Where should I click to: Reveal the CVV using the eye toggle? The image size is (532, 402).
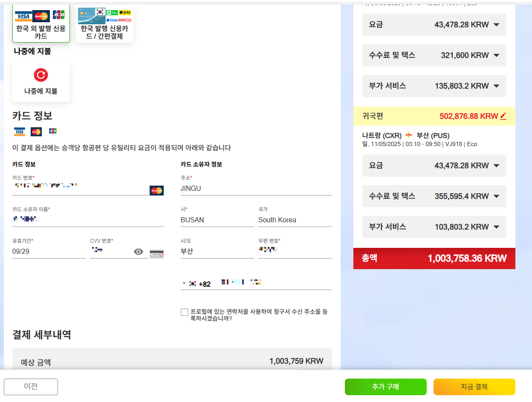[x=138, y=252]
